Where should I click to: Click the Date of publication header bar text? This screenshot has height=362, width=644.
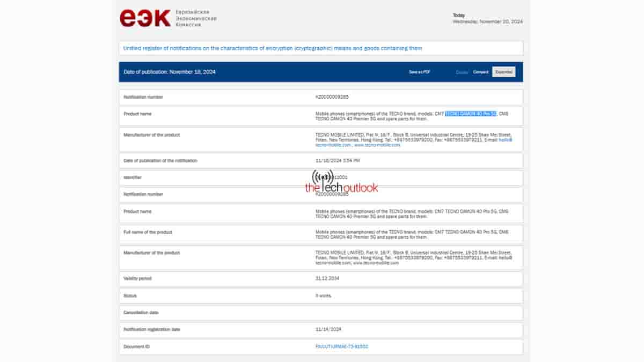170,72
